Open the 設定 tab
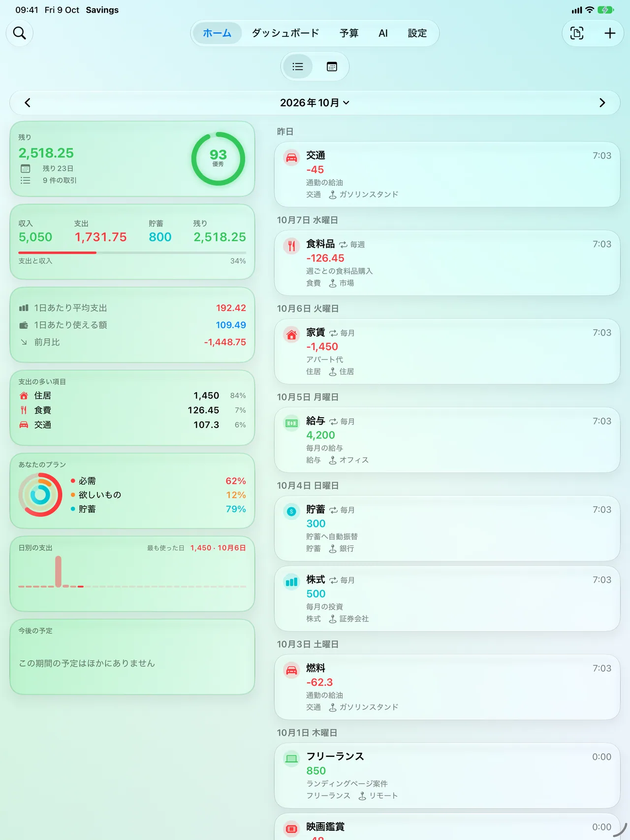The image size is (630, 840). point(417,33)
